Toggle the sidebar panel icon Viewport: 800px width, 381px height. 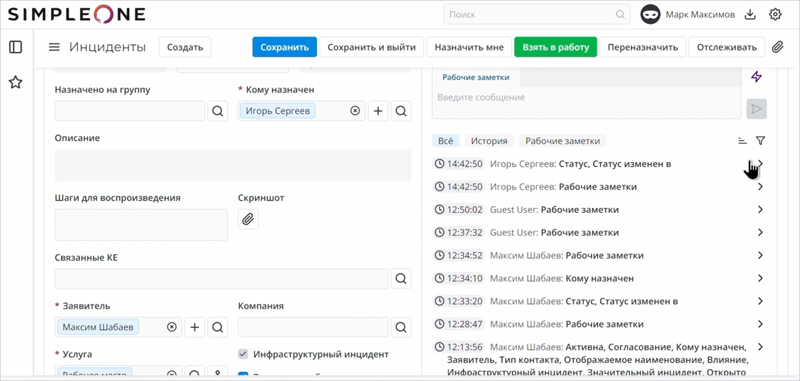(16, 47)
